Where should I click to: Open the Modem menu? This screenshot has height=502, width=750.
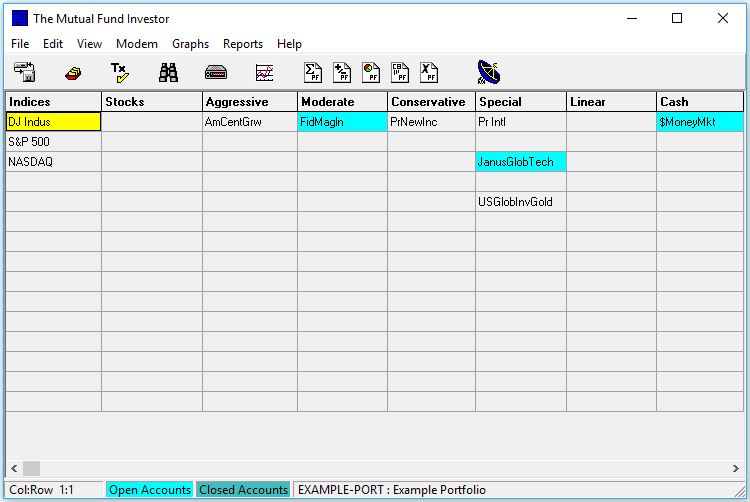click(137, 44)
